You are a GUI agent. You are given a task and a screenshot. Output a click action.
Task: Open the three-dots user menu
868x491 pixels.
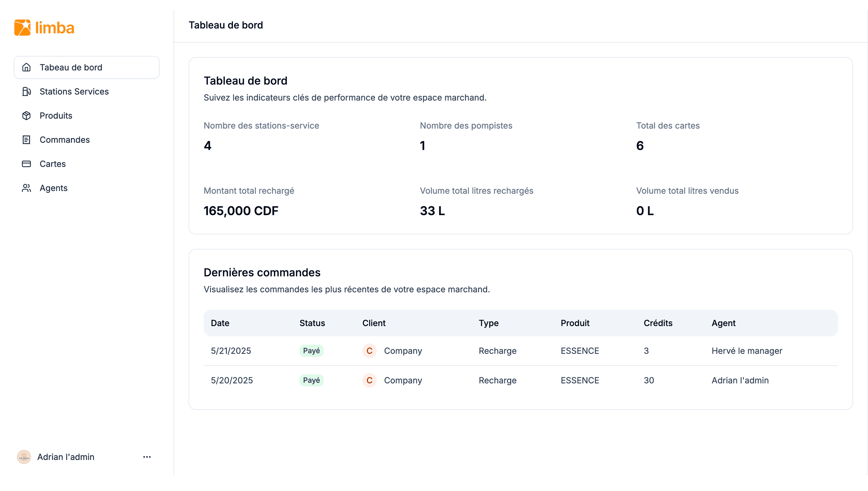point(147,457)
